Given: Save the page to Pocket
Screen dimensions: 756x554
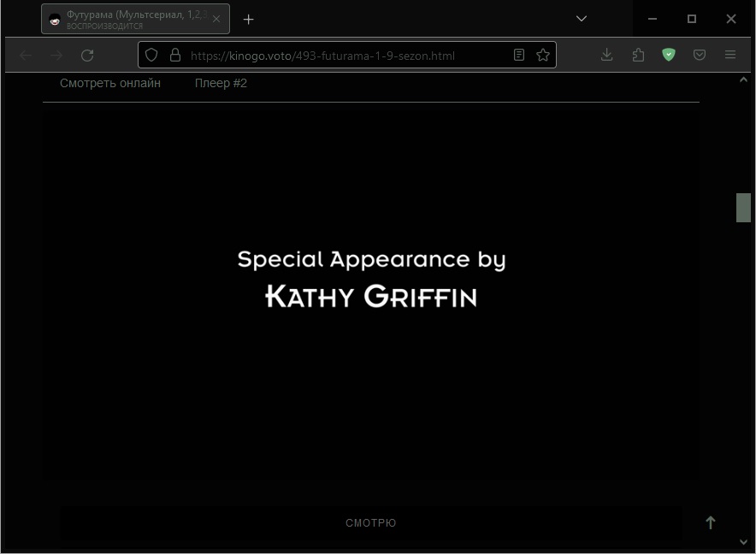Looking at the screenshot, I should pos(700,56).
